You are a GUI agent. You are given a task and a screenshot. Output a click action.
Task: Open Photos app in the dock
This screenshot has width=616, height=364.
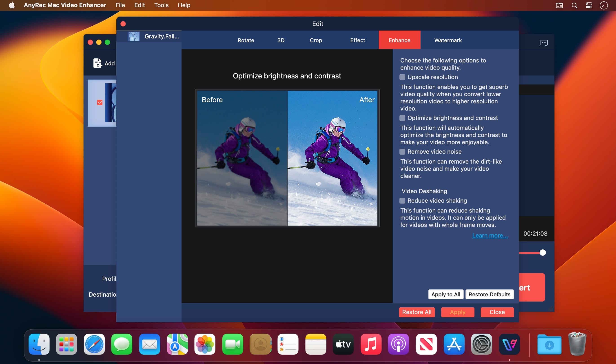click(205, 344)
